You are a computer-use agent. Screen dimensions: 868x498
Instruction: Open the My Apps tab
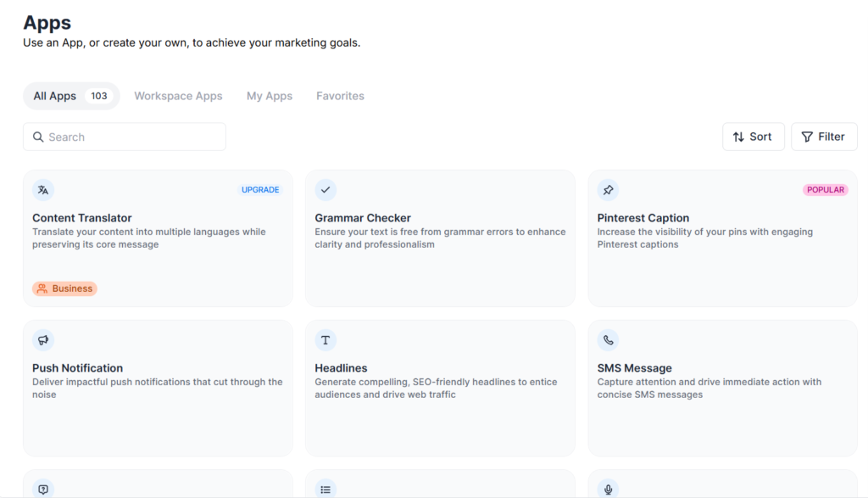[x=270, y=95]
